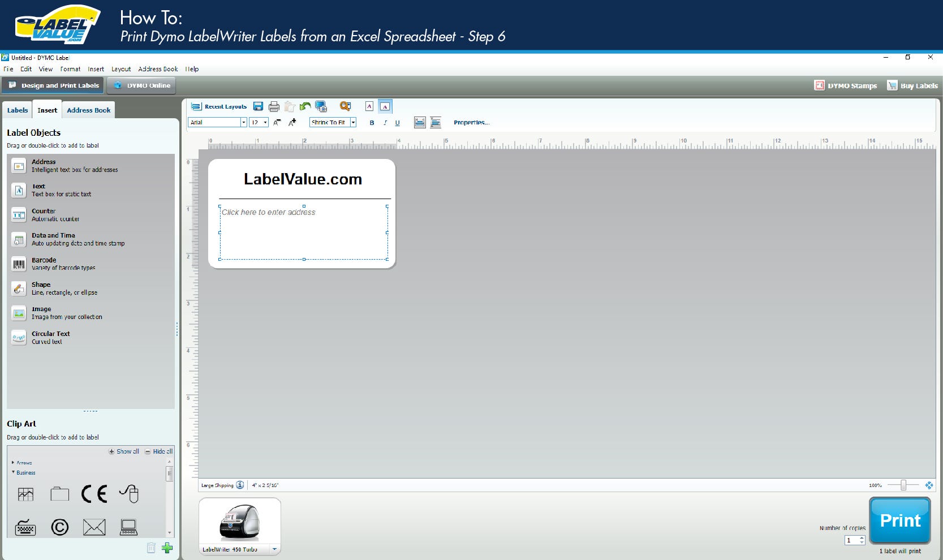943x560 pixels.
Task: Select the chart clip art
Action: [26, 494]
